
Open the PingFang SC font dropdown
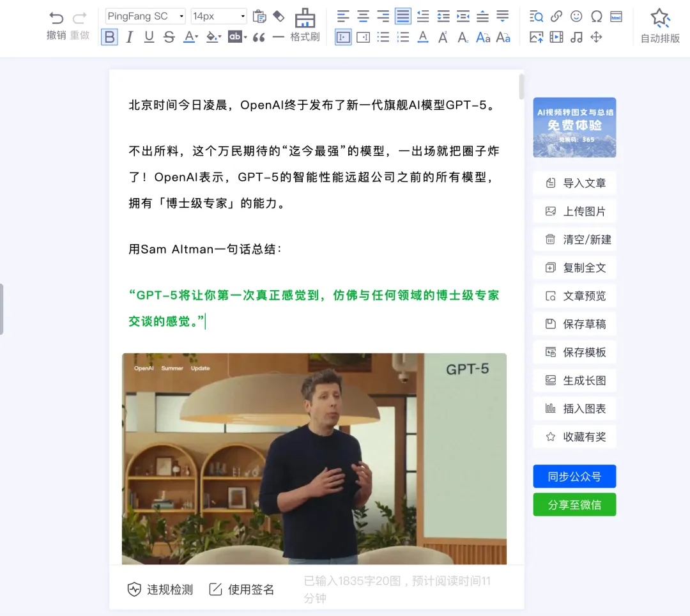[x=145, y=16]
